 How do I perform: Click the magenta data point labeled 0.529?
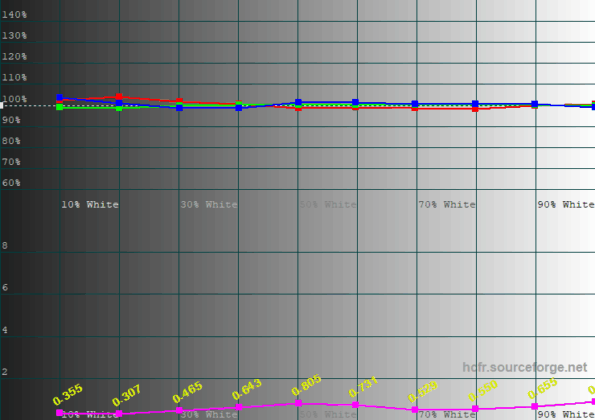tap(415, 410)
